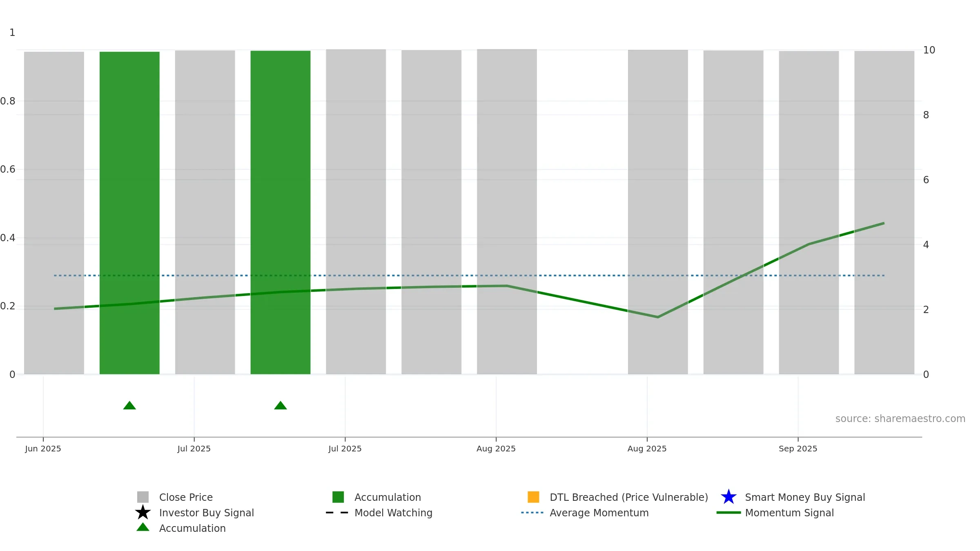Image resolution: width=980 pixels, height=551 pixels.
Task: Click the Jun 2025 axis label
Action: click(43, 449)
